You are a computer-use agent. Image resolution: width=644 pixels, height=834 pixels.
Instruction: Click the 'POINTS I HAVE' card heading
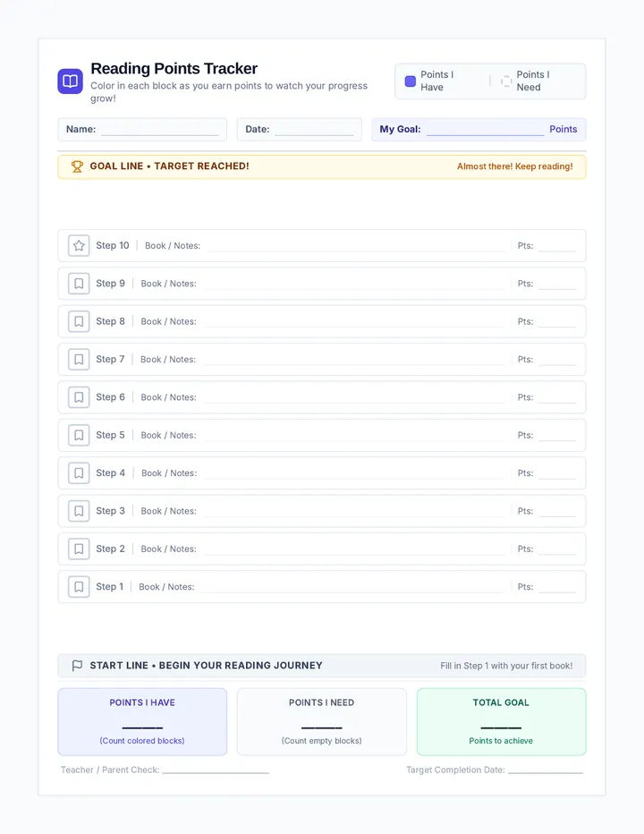tap(142, 702)
